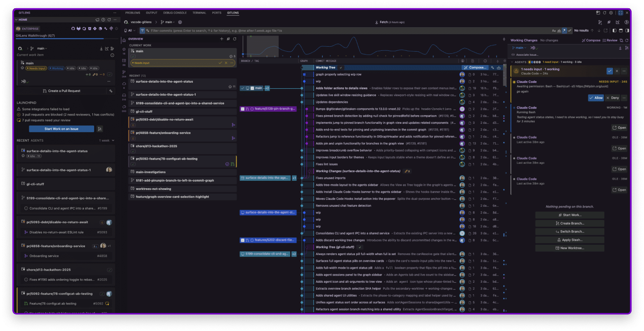Refresh the Working Changes panel

click(627, 40)
